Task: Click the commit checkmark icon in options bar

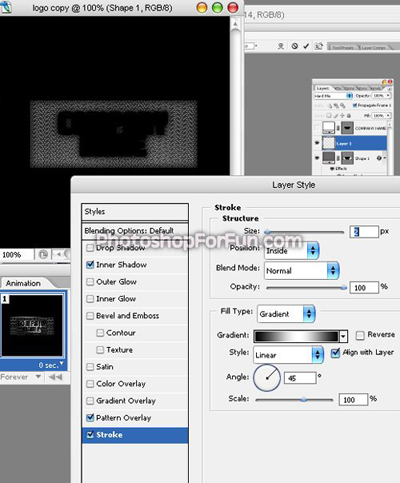Action: 306,46
